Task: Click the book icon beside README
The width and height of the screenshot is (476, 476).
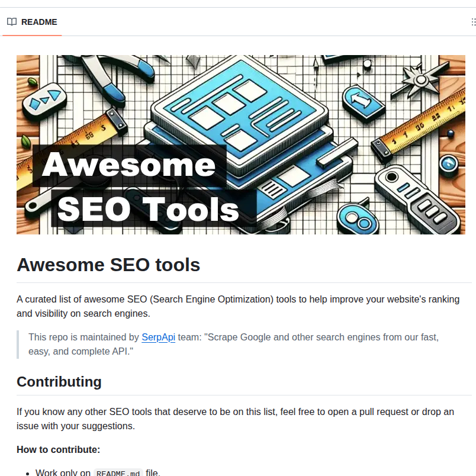Action: (x=12, y=21)
